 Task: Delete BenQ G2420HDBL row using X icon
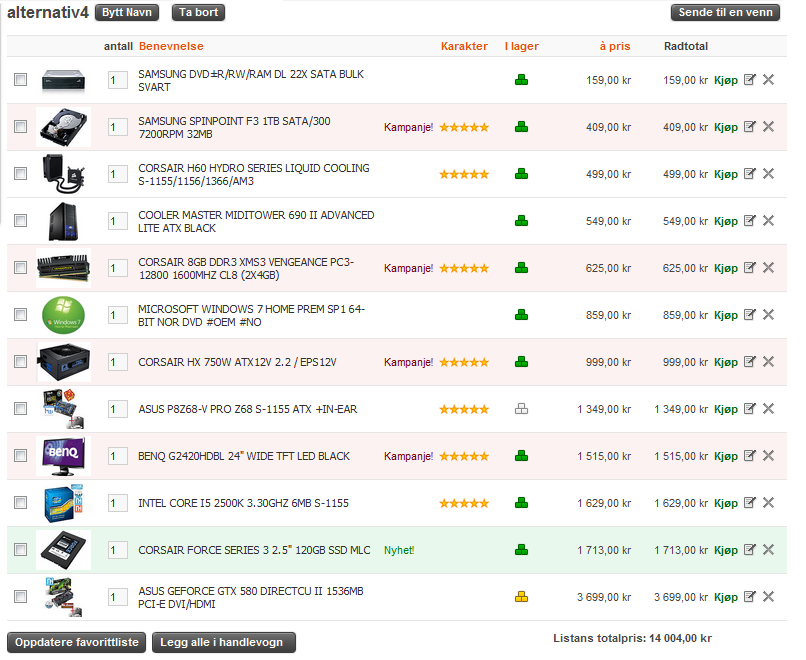pos(768,456)
